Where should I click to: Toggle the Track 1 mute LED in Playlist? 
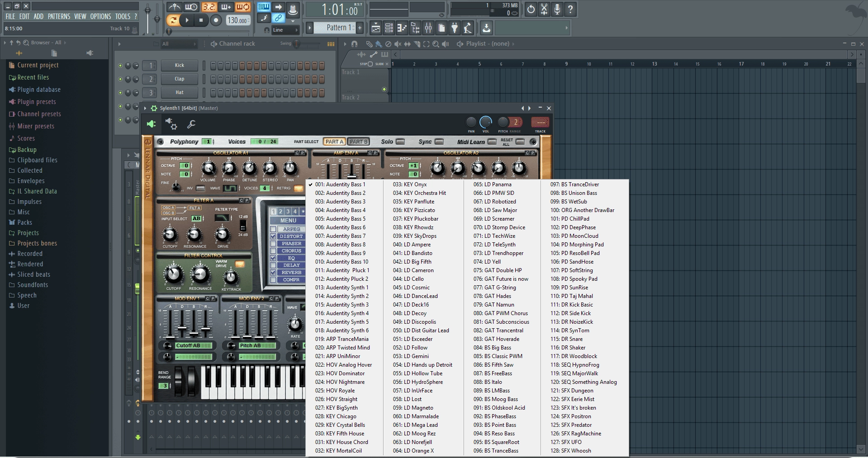(x=384, y=89)
